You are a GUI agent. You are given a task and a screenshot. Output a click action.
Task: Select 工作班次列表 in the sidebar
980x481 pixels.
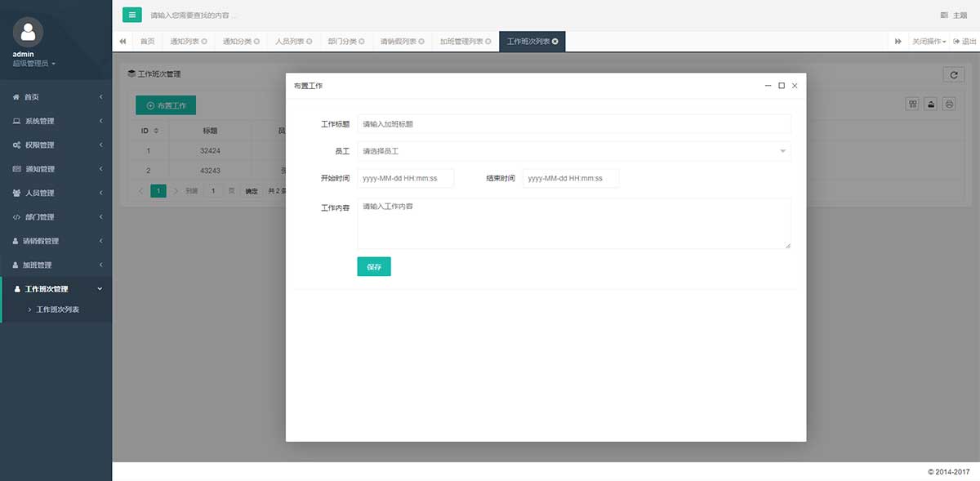click(x=57, y=310)
